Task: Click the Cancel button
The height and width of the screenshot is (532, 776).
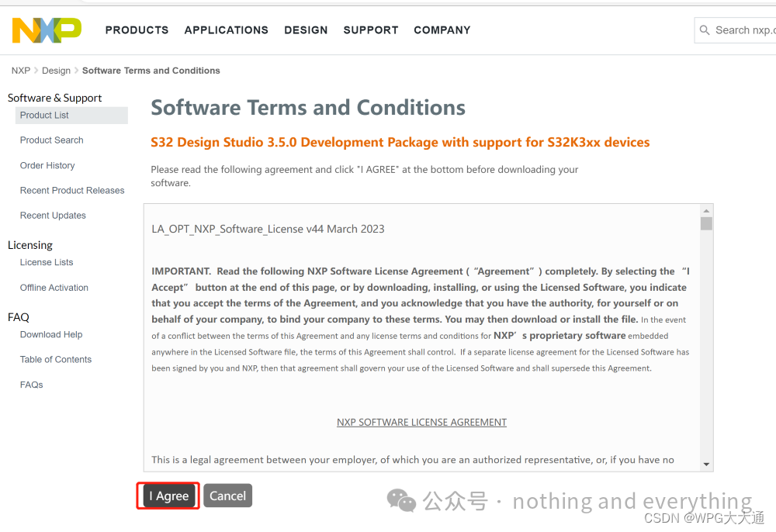Action: (227, 496)
